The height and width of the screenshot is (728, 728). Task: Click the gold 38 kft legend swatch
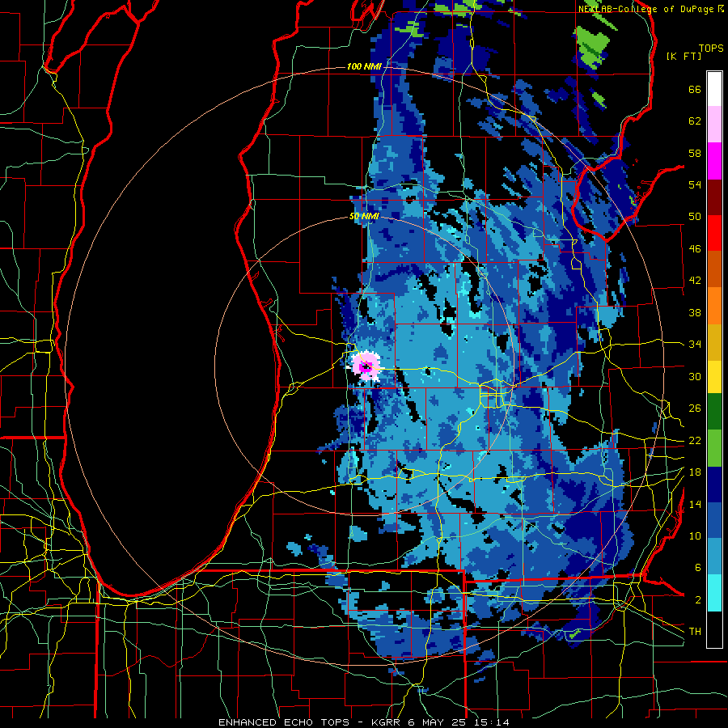[x=714, y=342]
